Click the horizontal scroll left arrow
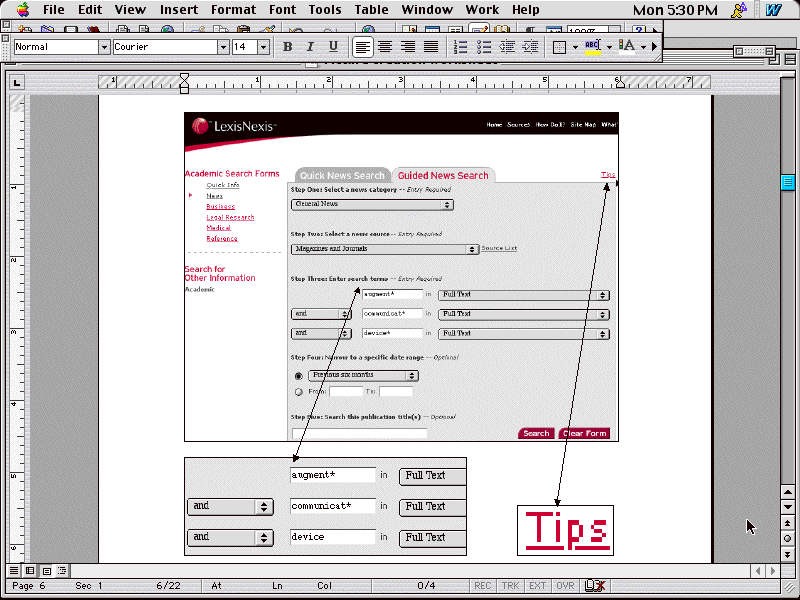800x600 pixels. point(758,570)
